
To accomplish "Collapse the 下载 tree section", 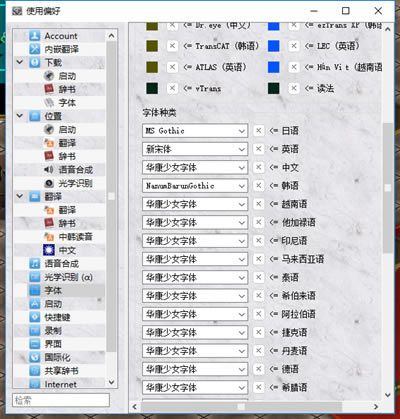I will click(x=20, y=62).
